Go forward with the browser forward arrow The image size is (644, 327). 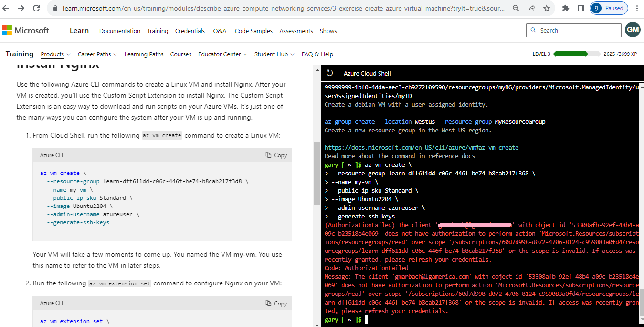pos(22,8)
